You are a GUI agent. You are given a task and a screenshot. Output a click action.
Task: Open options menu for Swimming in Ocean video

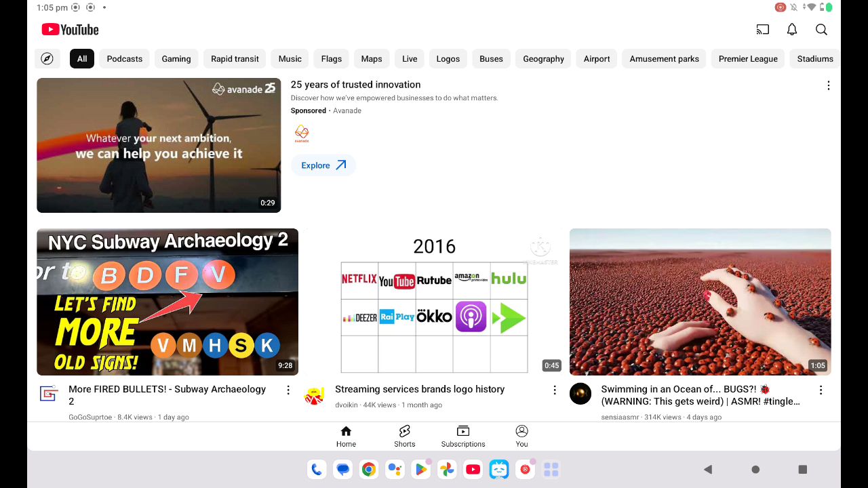pos(821,390)
